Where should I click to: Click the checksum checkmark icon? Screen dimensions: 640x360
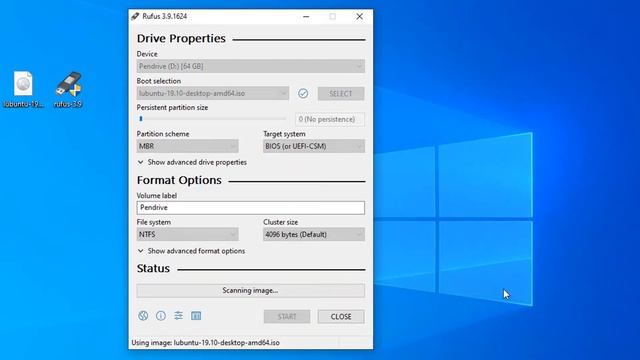click(303, 93)
